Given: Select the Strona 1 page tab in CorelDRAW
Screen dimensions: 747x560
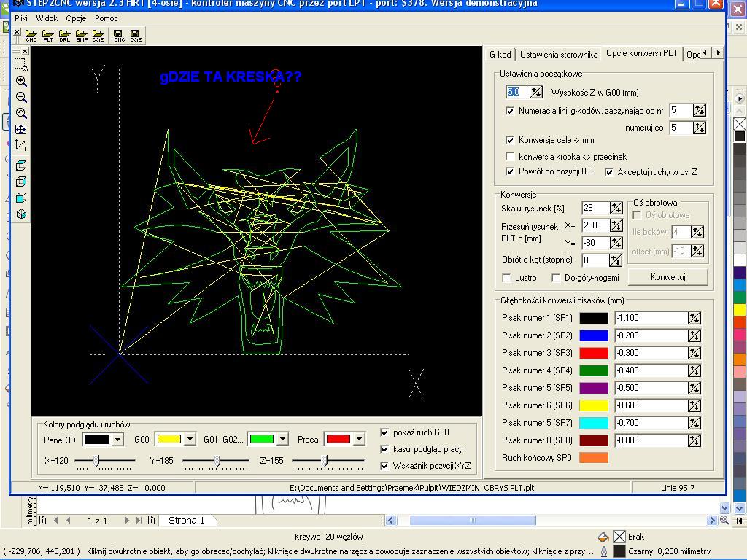Looking at the screenshot, I should 186,521.
